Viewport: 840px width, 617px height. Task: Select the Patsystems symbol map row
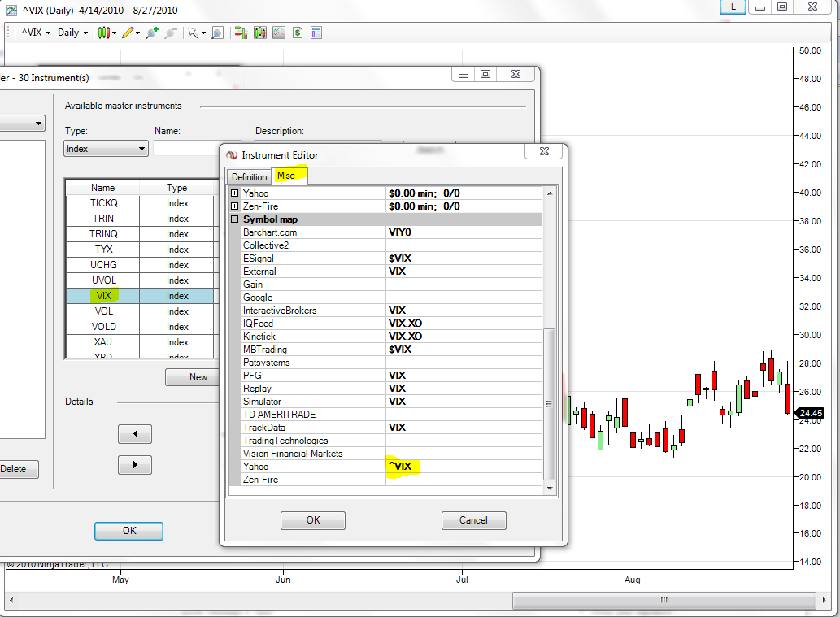(x=391, y=363)
